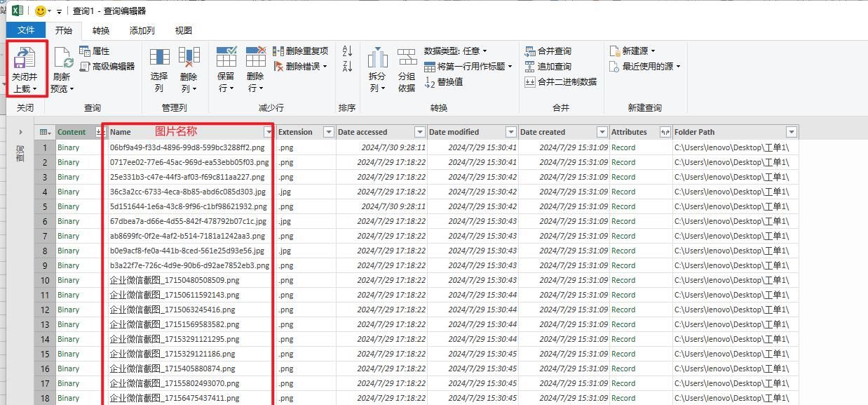The height and width of the screenshot is (405, 868).
Task: Click Recent Sources (最近使用的源)
Action: point(645,66)
